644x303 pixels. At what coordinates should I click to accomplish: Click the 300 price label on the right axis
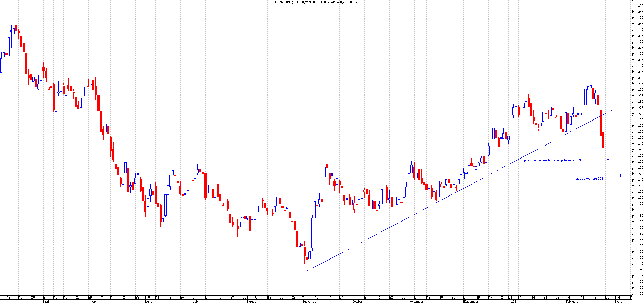point(640,78)
